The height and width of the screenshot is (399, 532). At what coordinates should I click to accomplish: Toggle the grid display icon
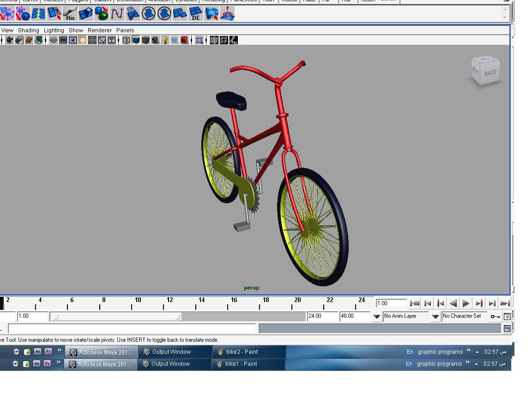pos(53,40)
